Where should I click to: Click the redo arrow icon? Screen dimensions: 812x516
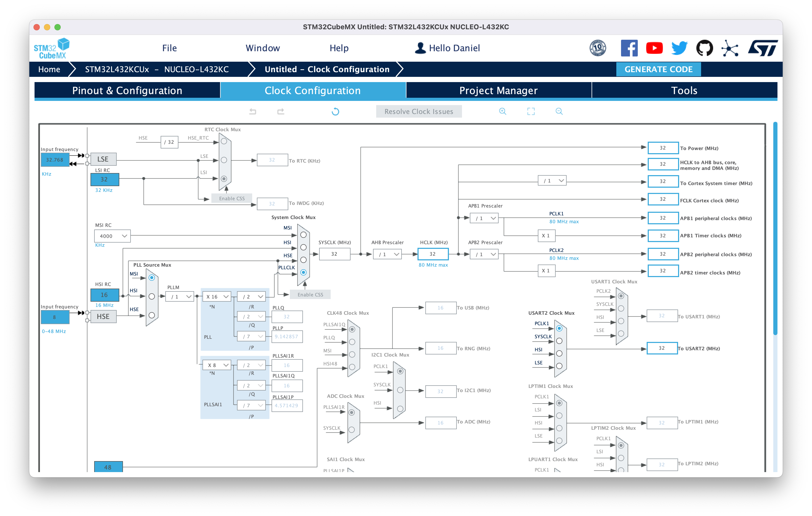tap(280, 111)
